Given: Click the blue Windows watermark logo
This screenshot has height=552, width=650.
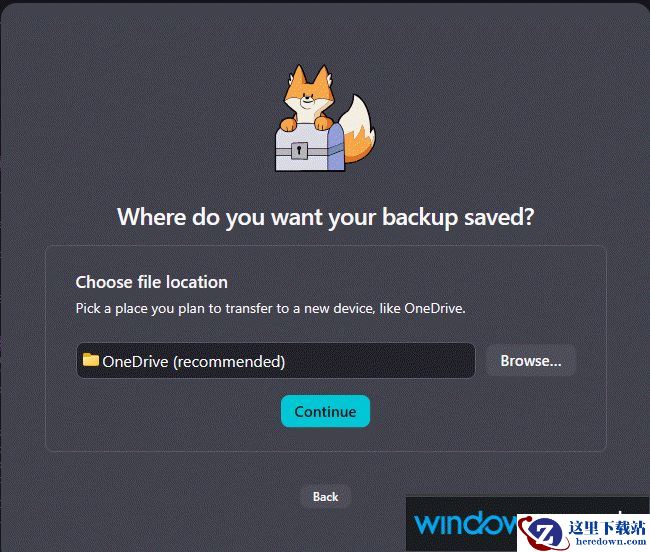Looking at the screenshot, I should pos(466,523).
